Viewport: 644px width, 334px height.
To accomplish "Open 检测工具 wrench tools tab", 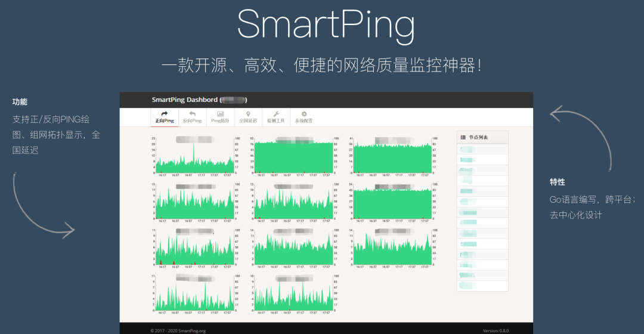I will click(x=276, y=117).
